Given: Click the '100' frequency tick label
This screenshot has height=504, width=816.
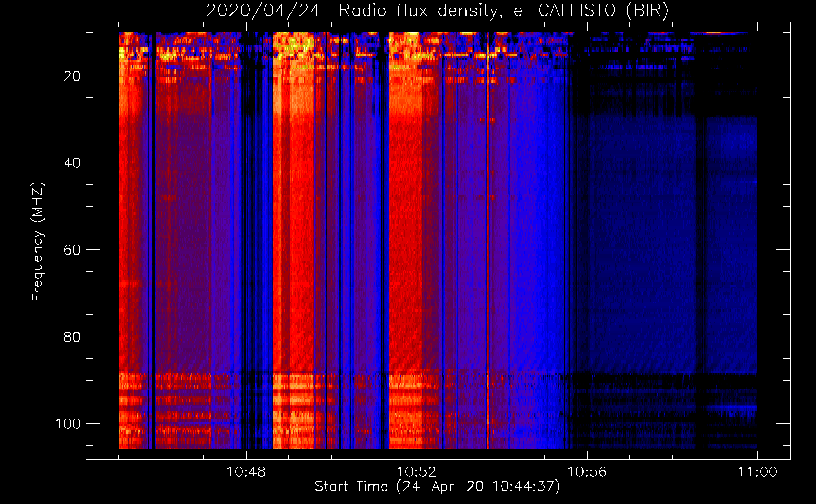Looking at the screenshot, I should tap(68, 424).
